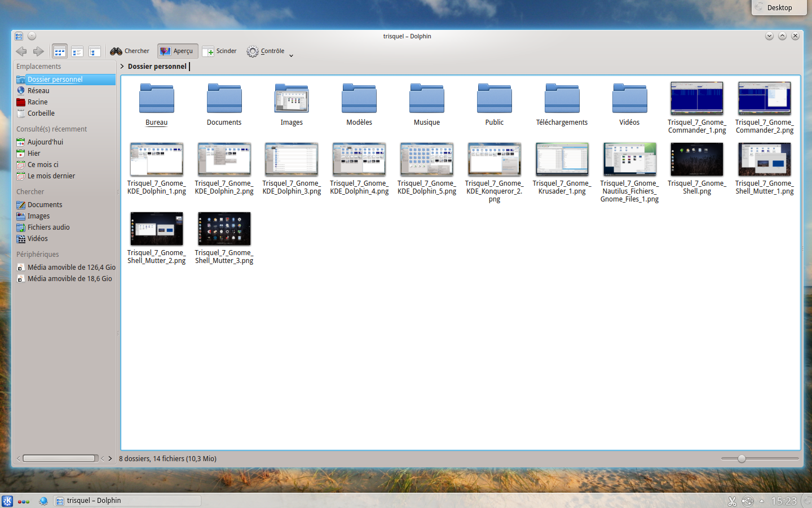Click the activities dots icon in the panel
The height and width of the screenshot is (508, 812).
coord(24,501)
